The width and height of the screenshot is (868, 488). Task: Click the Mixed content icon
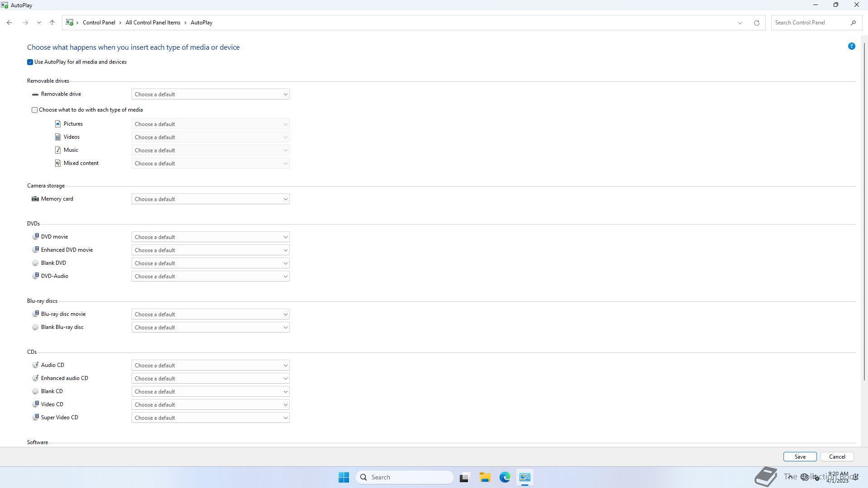pos(58,163)
